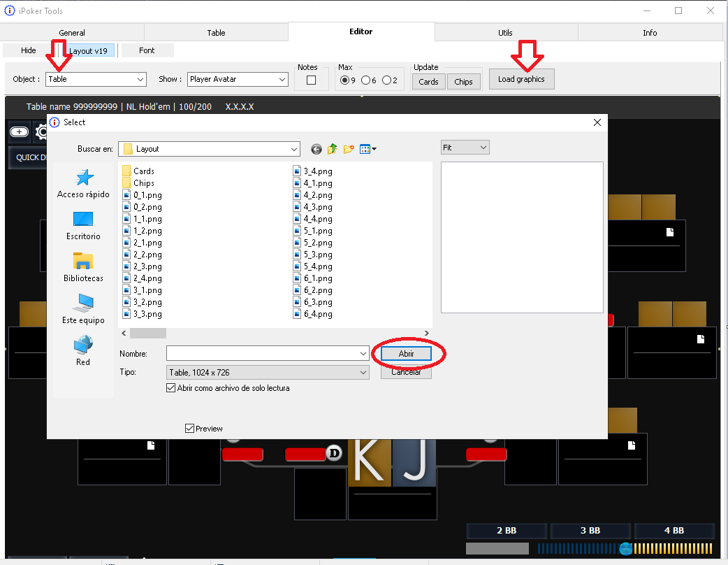
Task: Click the iPoker Tools title bar icon
Action: [x=9, y=10]
